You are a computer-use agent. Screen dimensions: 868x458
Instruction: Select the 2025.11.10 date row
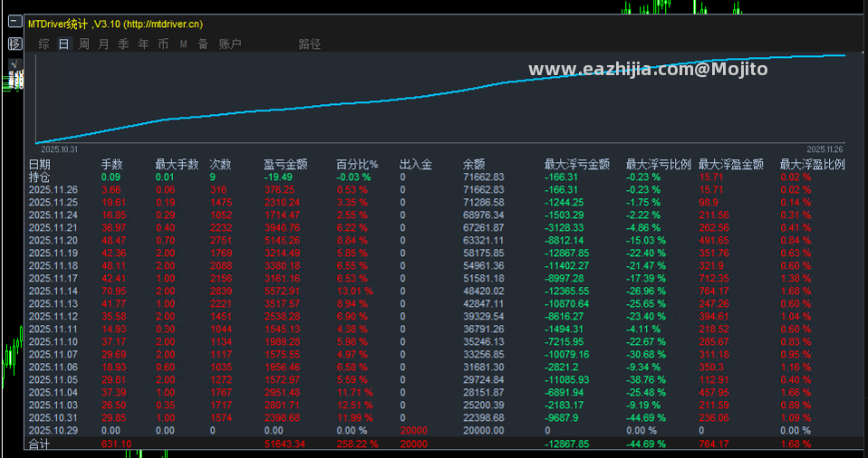click(x=53, y=342)
